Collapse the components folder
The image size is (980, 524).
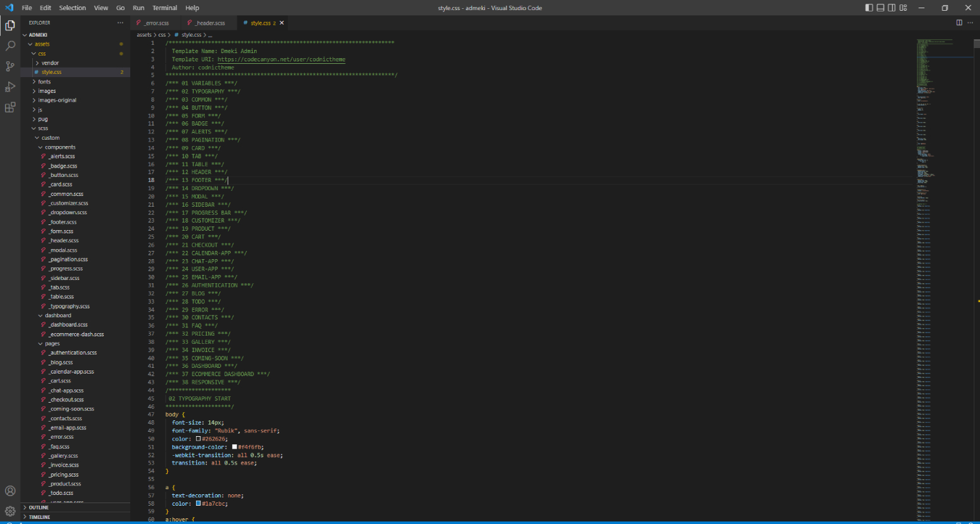[x=59, y=147]
